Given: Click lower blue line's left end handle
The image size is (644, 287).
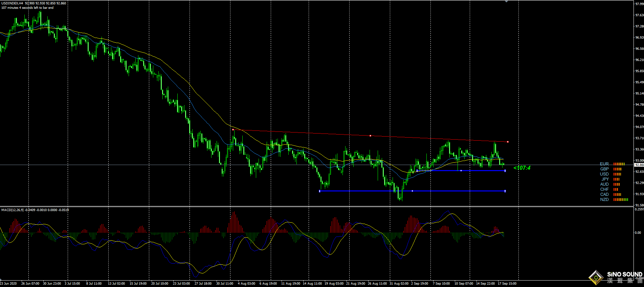Looking at the screenshot, I should pyautogui.click(x=319, y=191).
